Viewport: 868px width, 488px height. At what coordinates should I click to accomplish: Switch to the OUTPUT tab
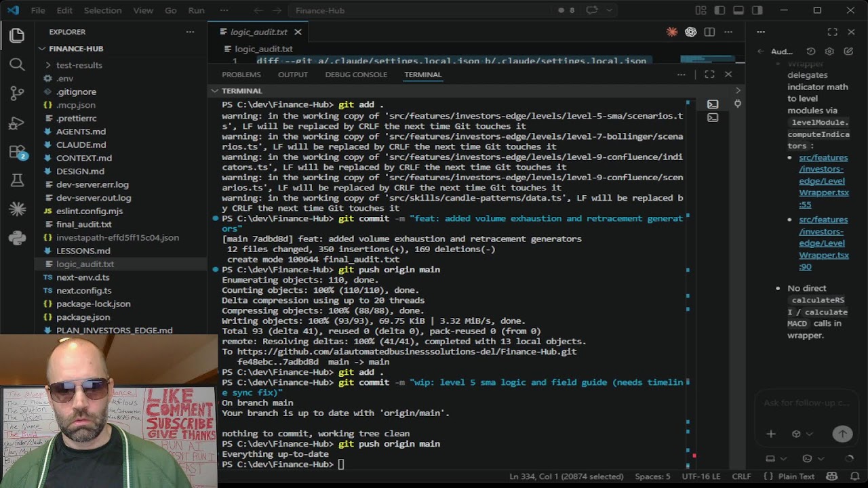[293, 75]
